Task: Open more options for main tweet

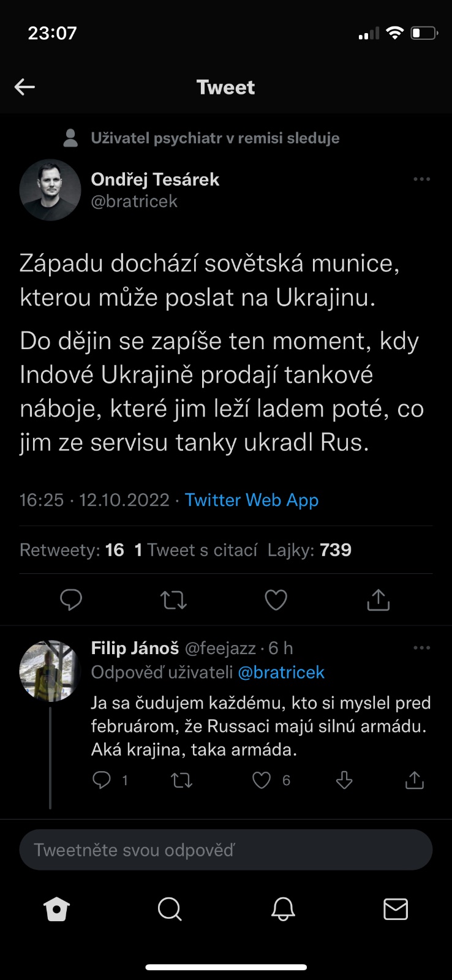Action: (421, 179)
